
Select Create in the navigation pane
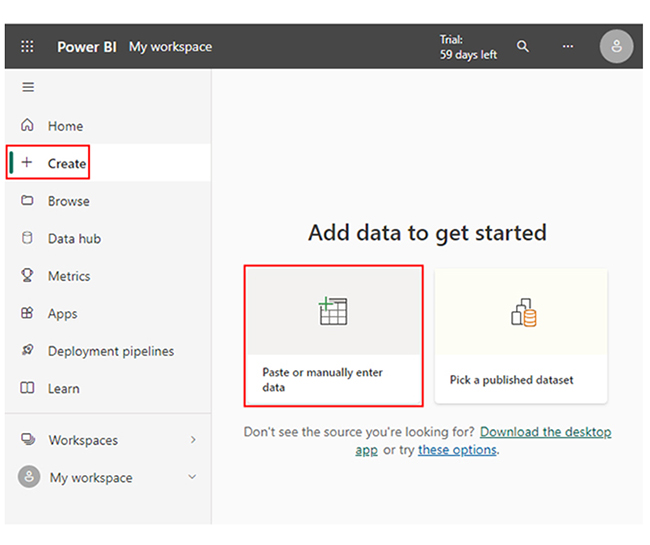(108, 163)
